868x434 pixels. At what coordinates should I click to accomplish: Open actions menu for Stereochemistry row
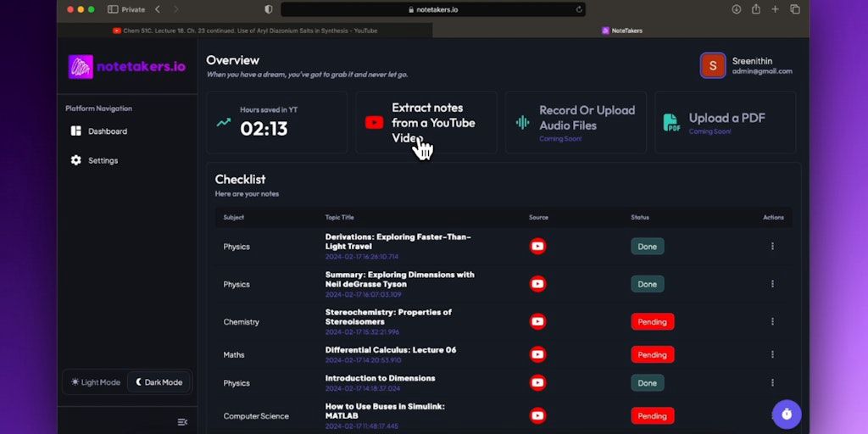772,321
